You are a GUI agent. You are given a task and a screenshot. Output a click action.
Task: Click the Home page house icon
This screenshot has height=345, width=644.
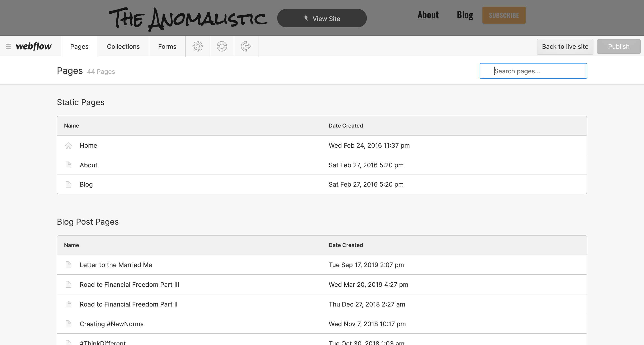[69, 145]
